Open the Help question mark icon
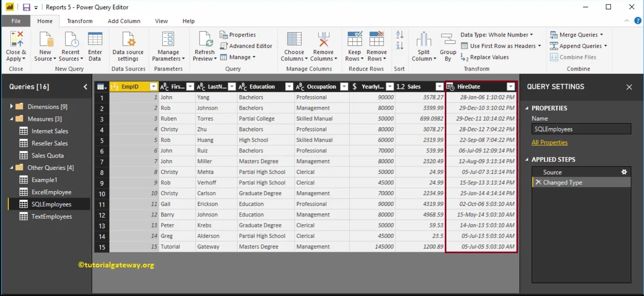The width and height of the screenshot is (644, 296). (637, 21)
